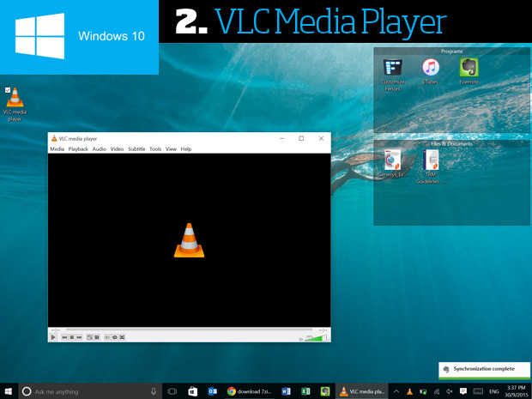Toggle the VLC playlist view
Screen dimensions: 532x399
point(107,337)
